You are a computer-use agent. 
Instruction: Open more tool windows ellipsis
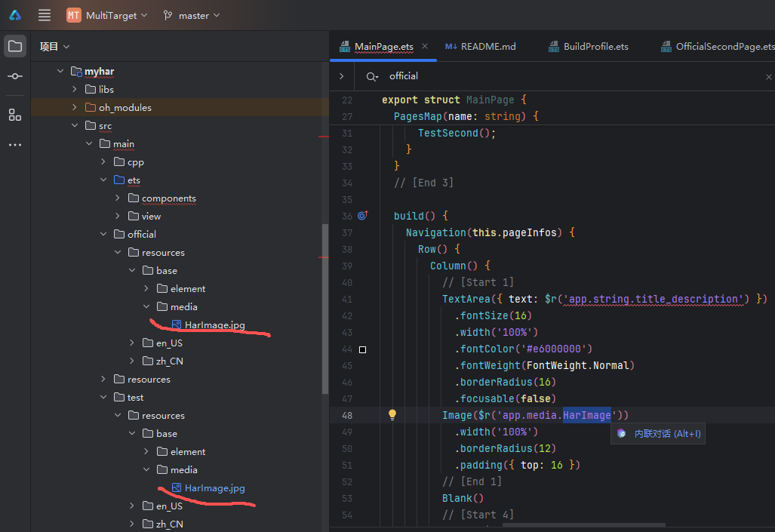pyautogui.click(x=15, y=145)
